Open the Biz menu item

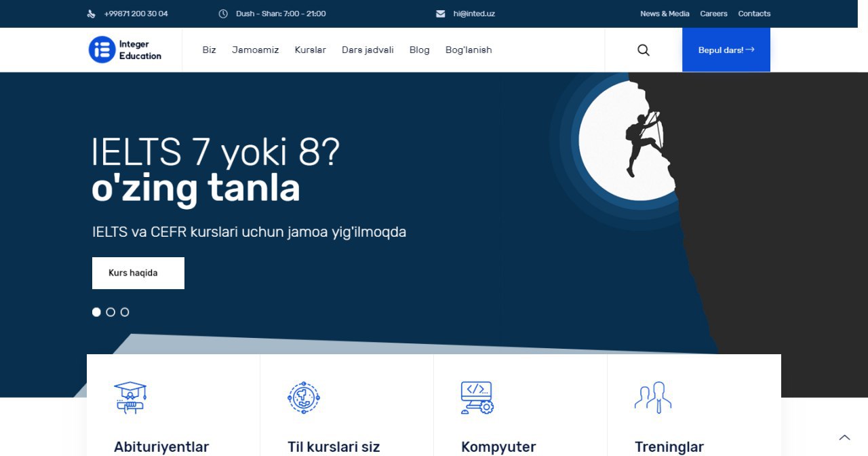pyautogui.click(x=209, y=50)
